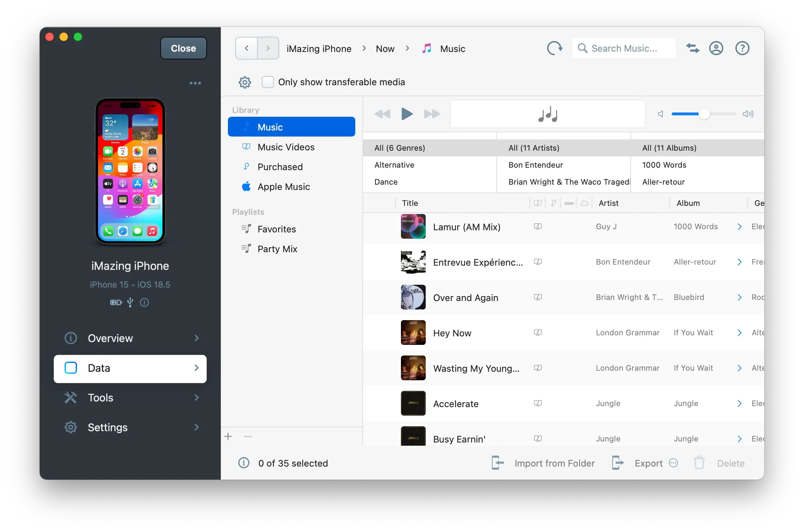Open the device transfer icon in the toolbar
Viewport: 804px width, 532px height.
(693, 48)
